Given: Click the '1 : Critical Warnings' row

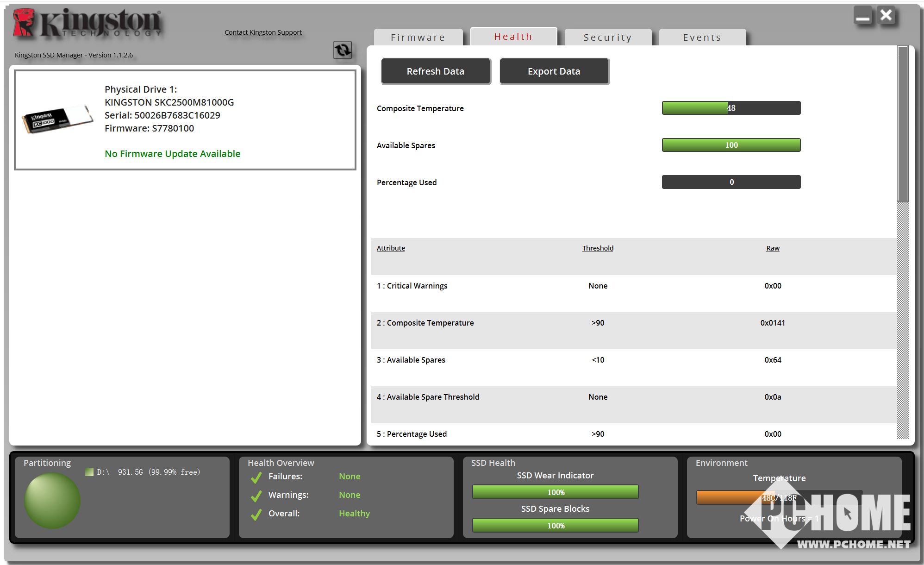Looking at the screenshot, I should point(634,293).
